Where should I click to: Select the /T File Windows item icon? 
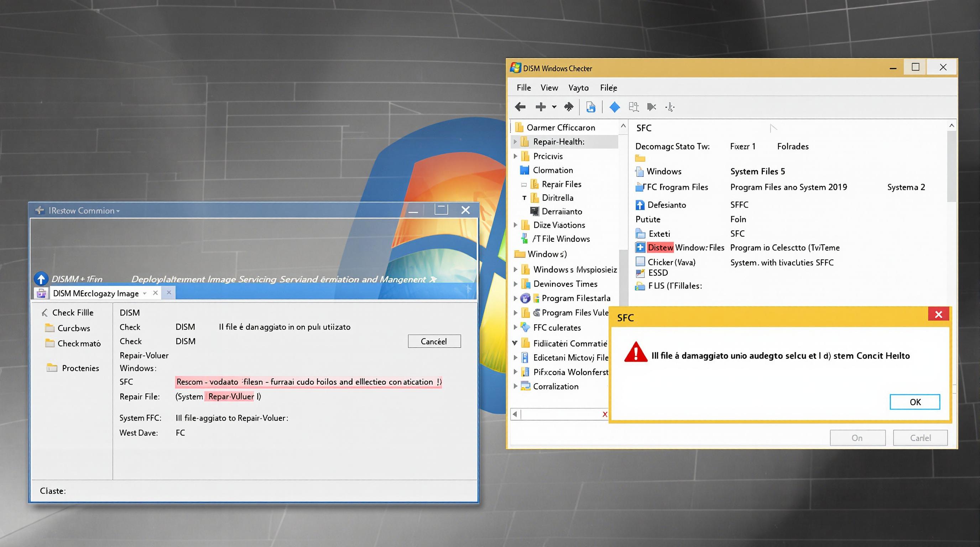click(x=525, y=239)
